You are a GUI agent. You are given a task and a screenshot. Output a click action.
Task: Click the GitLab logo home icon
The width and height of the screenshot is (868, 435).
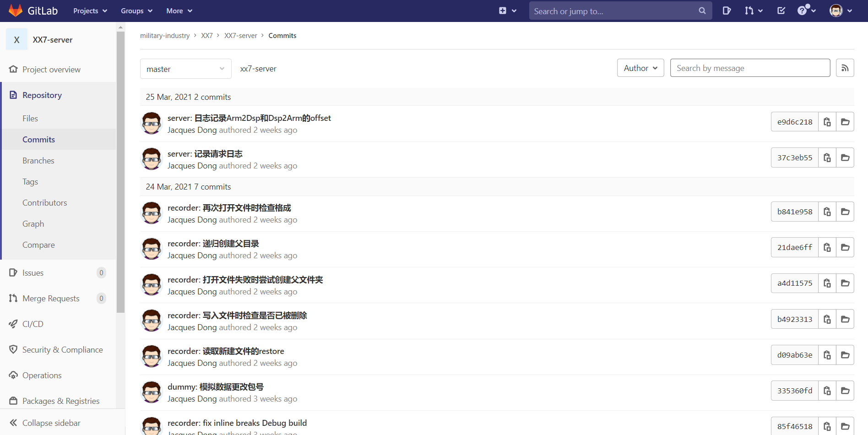[x=16, y=11]
